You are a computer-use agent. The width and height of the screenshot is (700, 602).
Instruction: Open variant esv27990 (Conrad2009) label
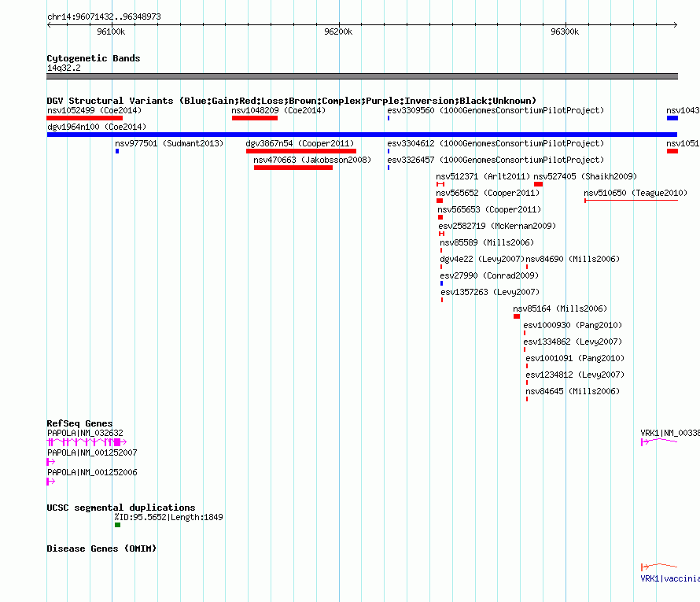pos(489,275)
